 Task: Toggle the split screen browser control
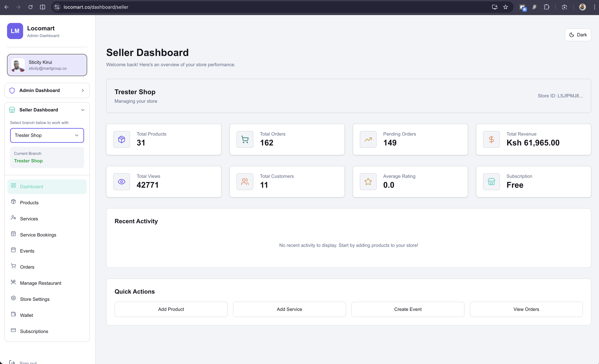point(43,7)
